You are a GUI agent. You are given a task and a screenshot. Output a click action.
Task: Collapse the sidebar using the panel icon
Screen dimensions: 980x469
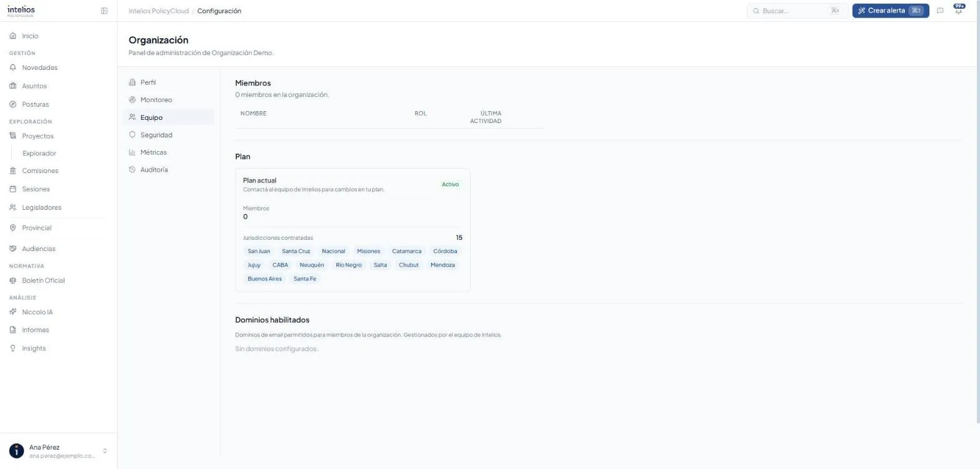tap(104, 11)
